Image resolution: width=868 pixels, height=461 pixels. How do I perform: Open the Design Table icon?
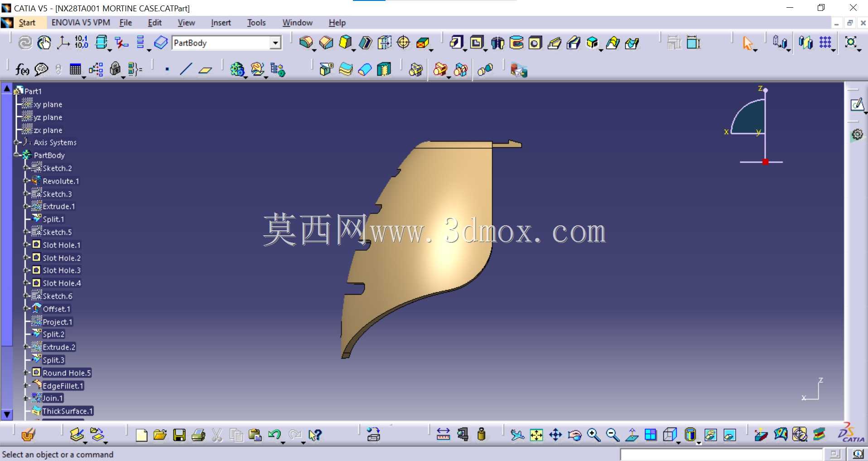click(x=75, y=69)
